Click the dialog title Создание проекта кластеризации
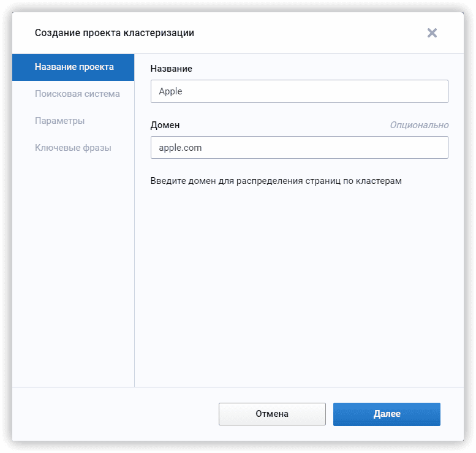The width and height of the screenshot is (476, 453). pyautogui.click(x=115, y=33)
